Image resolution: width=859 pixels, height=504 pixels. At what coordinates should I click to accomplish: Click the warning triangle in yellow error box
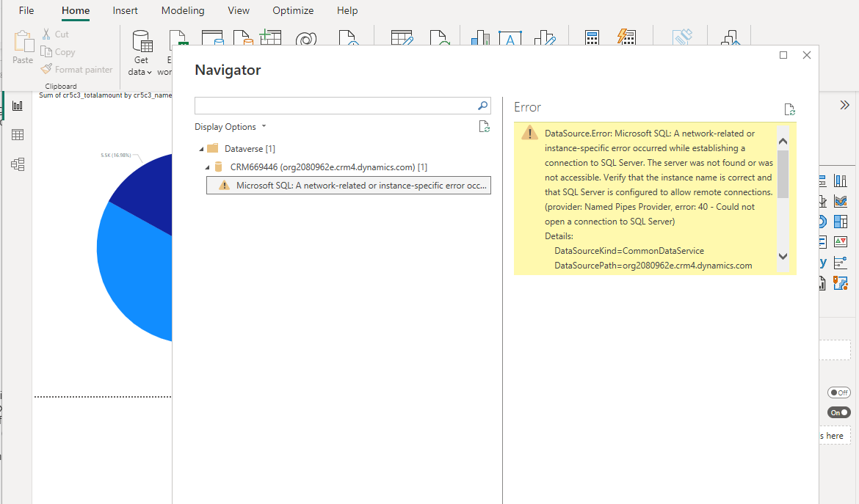coord(530,133)
